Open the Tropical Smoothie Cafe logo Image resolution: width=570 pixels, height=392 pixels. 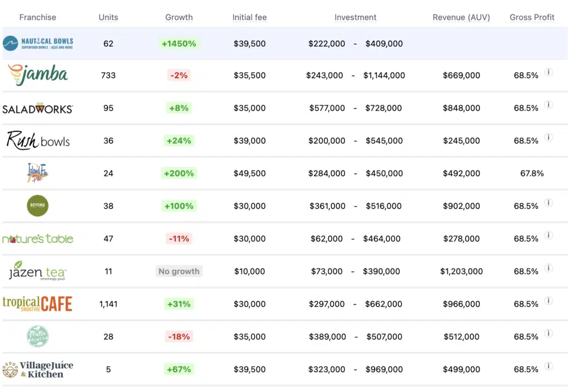pos(37,303)
